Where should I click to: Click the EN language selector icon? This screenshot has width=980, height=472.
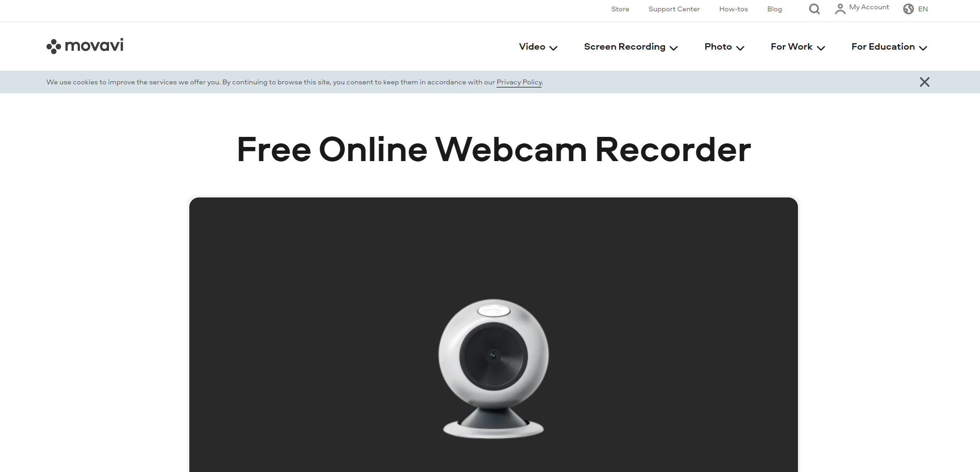[x=909, y=8]
